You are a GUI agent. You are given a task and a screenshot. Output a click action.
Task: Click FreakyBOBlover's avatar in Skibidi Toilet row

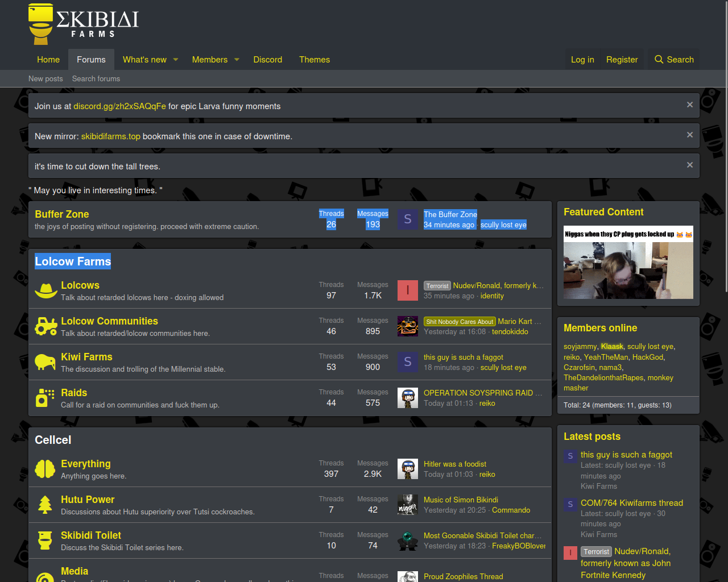(407, 541)
